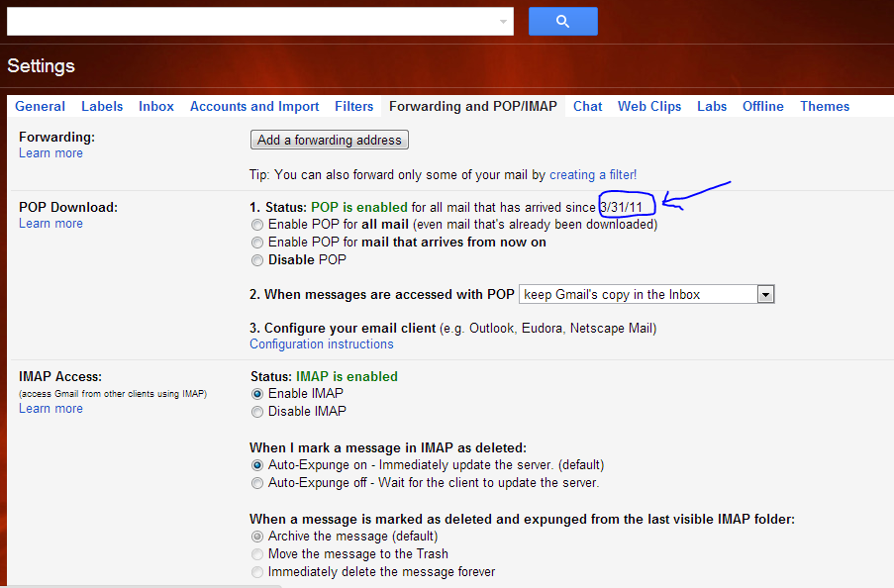894x588 pixels.
Task: Click "Learn more" under IMAP Access
Action: pyautogui.click(x=50, y=408)
